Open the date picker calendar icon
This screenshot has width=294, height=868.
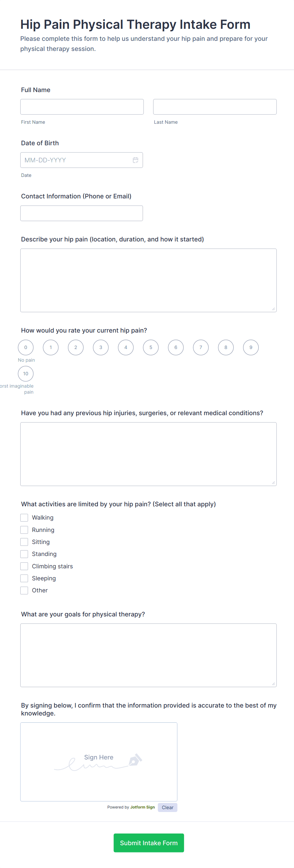click(x=136, y=160)
